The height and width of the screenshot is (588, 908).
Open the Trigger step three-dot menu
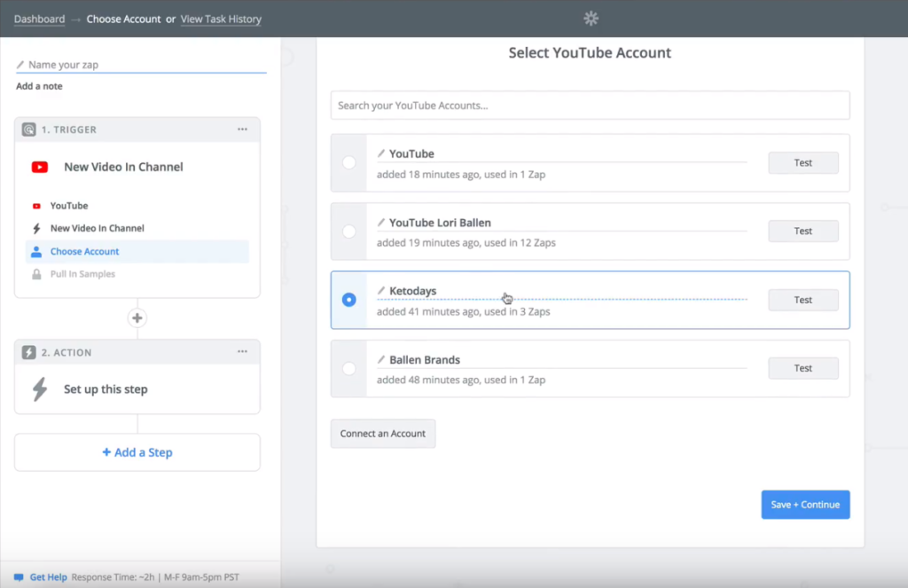(242, 129)
